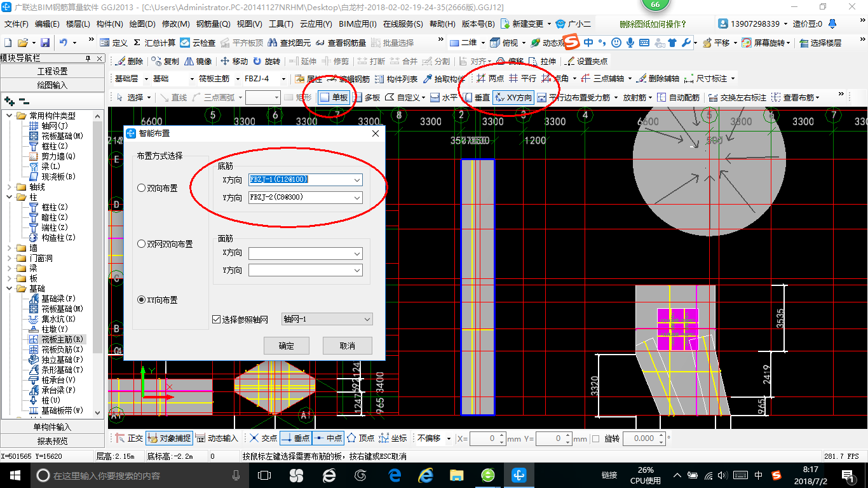Select XY向布置 radio option

pos(158,300)
